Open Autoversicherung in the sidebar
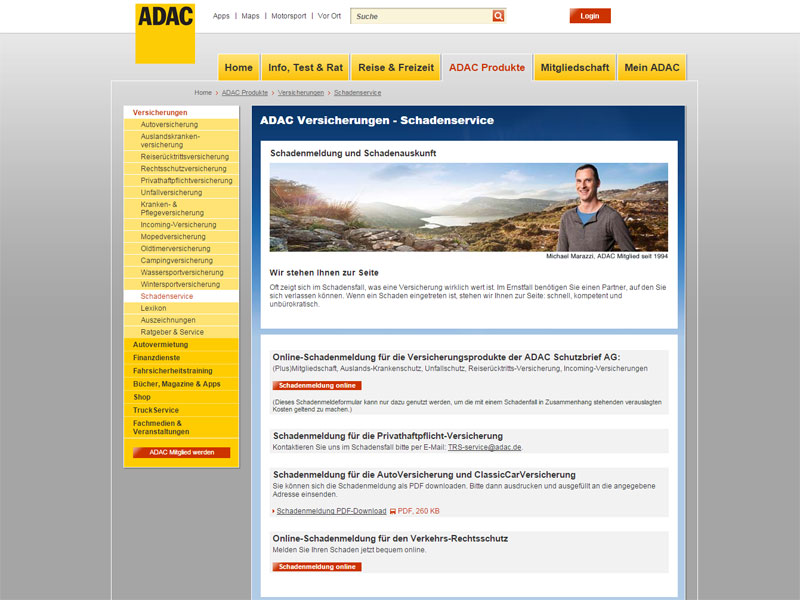 coord(181,124)
